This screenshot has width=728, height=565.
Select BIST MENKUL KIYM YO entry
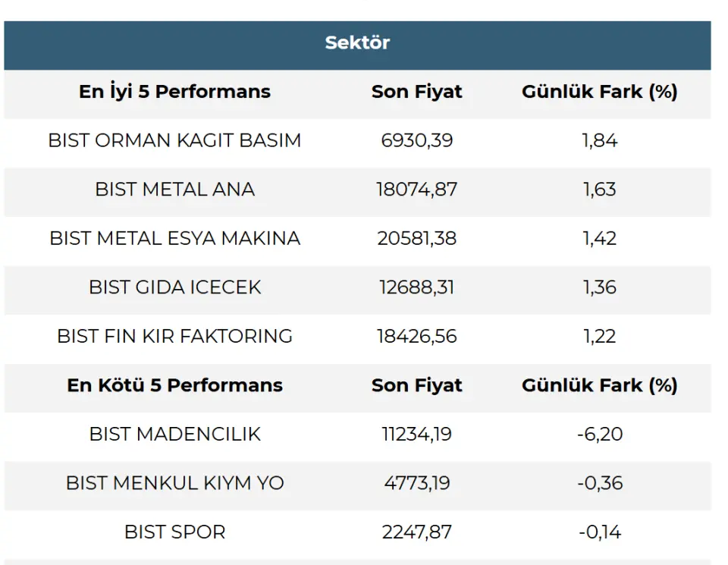(x=174, y=483)
